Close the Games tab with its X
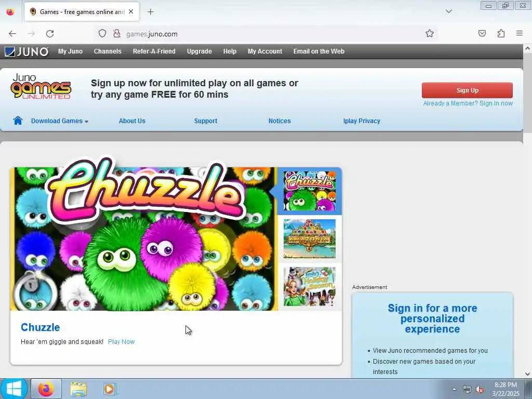Viewport: 532px width, 399px height. [x=131, y=12]
